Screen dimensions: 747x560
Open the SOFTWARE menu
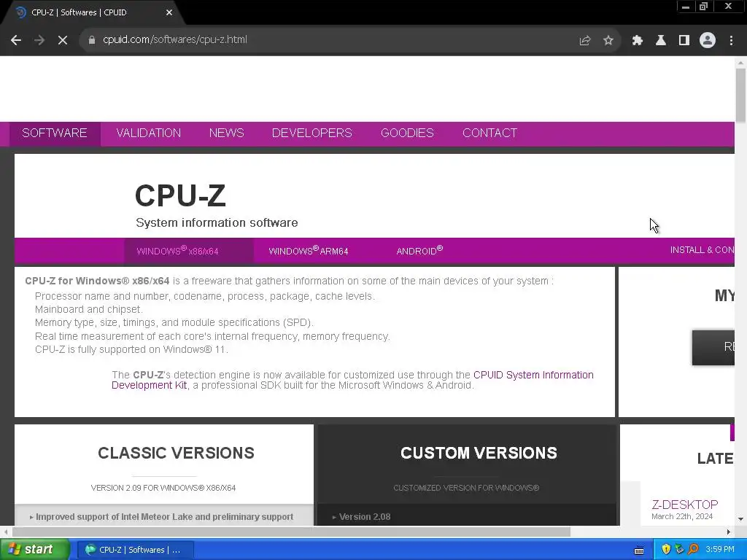point(54,133)
